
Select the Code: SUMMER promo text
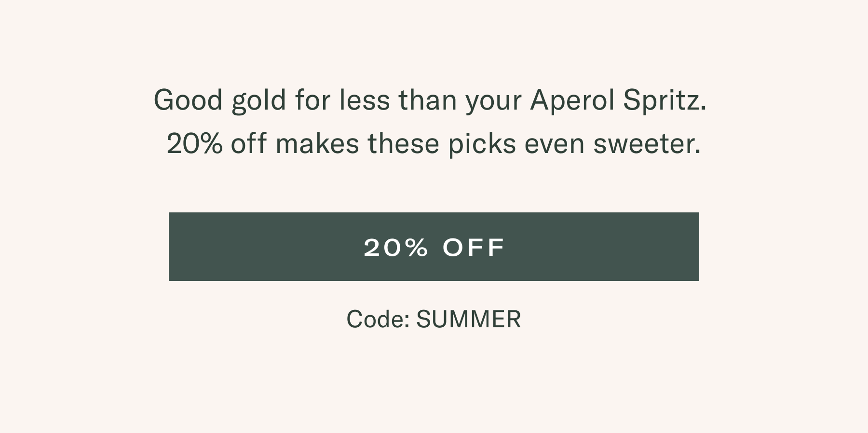(x=434, y=319)
